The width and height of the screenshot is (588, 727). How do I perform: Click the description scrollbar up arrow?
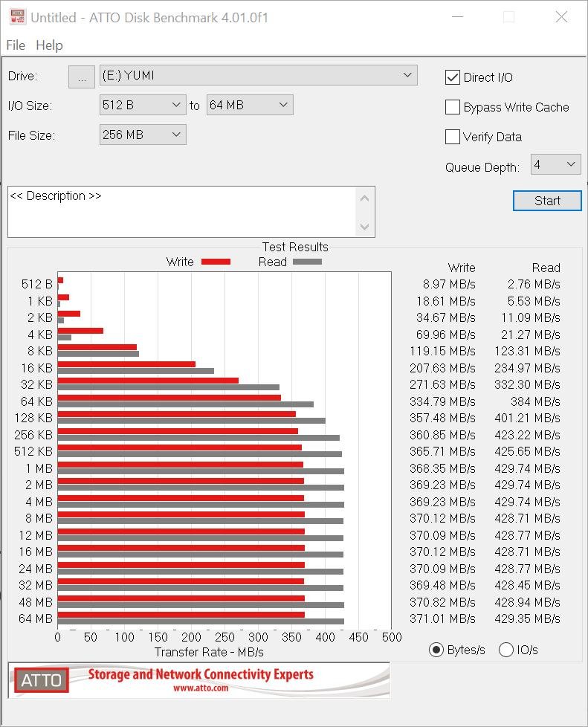click(x=364, y=198)
